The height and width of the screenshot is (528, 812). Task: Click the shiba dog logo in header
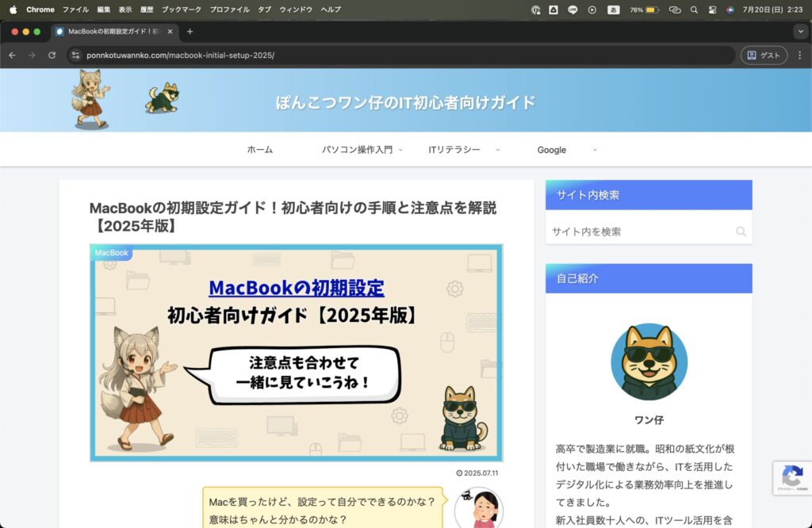click(162, 98)
